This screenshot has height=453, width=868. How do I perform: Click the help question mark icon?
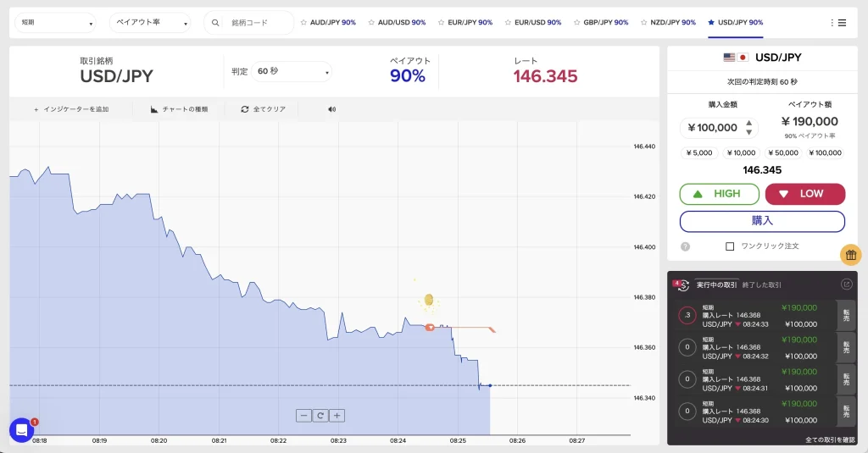click(x=685, y=246)
